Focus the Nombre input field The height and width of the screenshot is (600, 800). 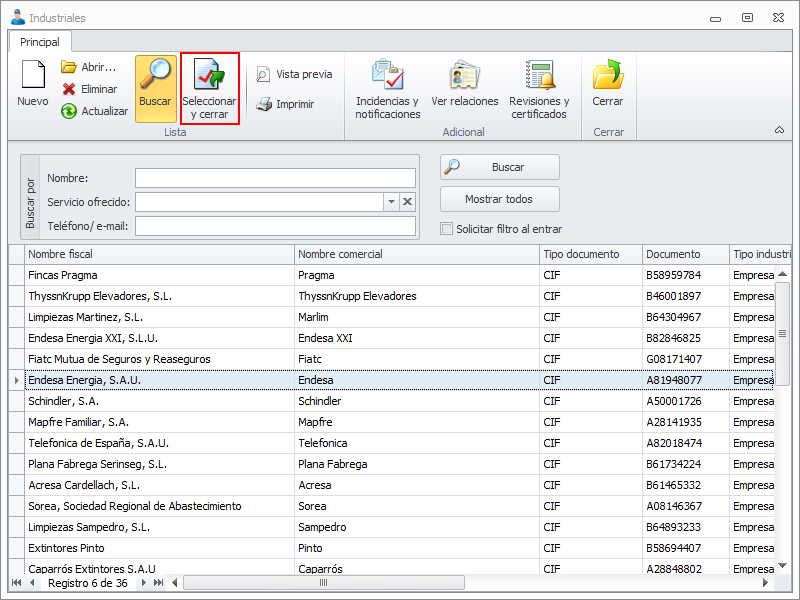[x=275, y=178]
